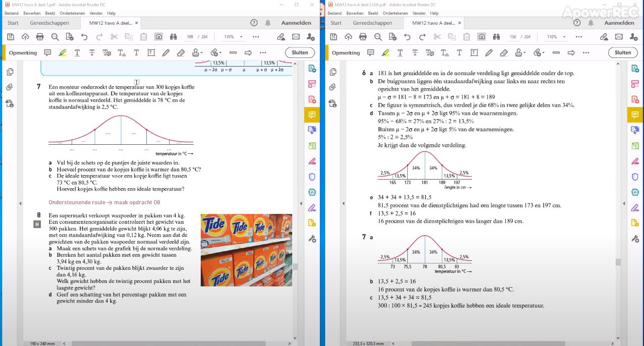Select highlighter tool in right window
The image size is (644, 346).
(385, 52)
